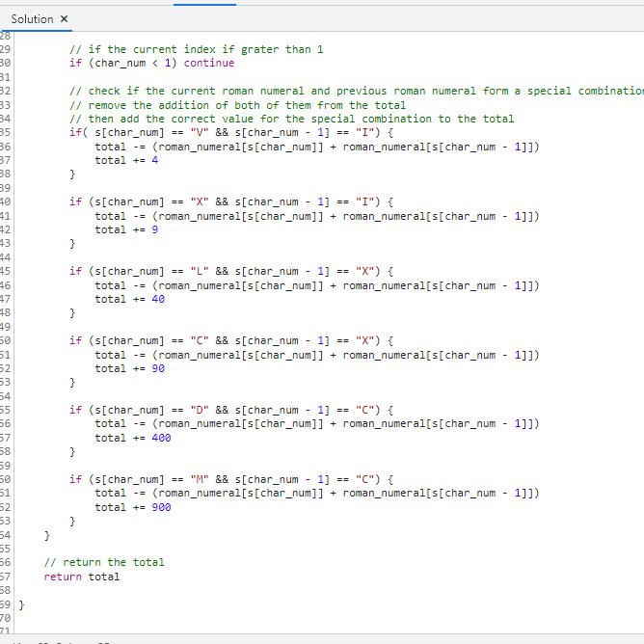Click comment '// remove the addition of both of them'

click(237, 105)
